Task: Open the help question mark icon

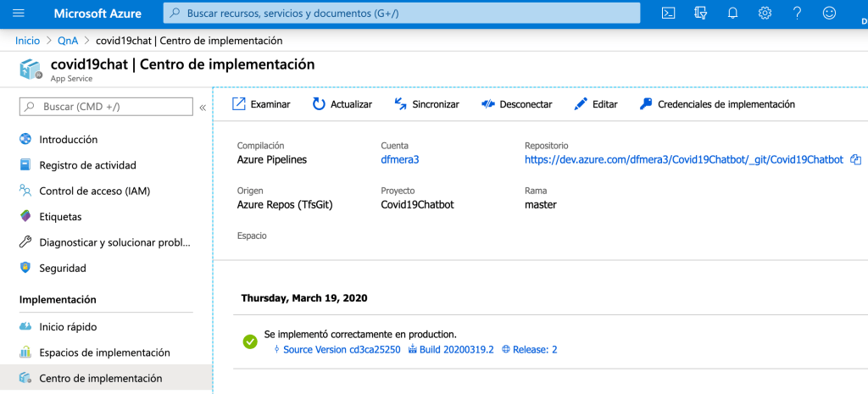Action: (x=797, y=13)
